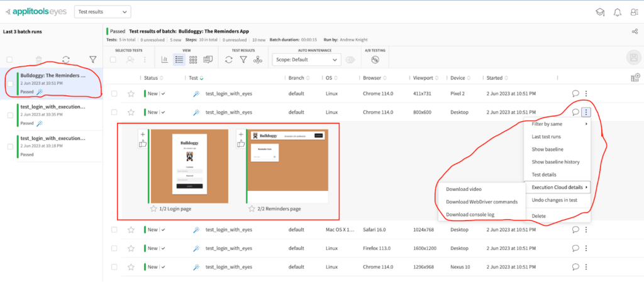644x282 pixels.
Task: Choose Show baseline history menu item
Action: pos(556,161)
